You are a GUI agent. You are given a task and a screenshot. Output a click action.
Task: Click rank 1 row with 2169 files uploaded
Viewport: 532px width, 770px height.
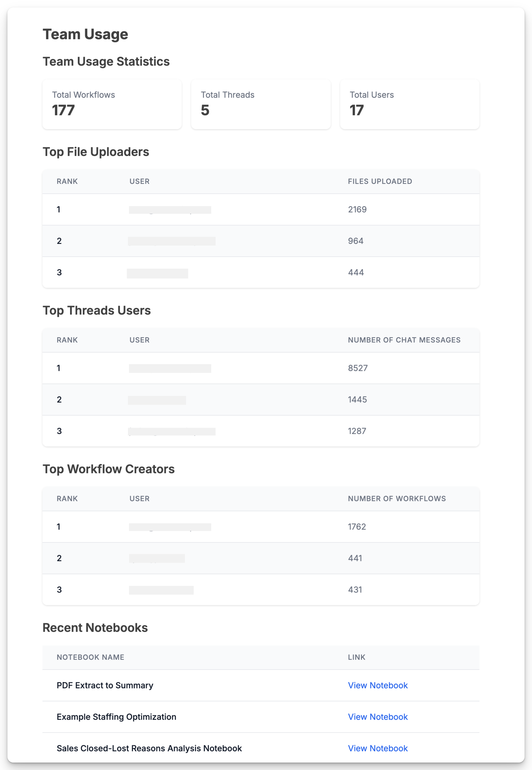pos(261,209)
